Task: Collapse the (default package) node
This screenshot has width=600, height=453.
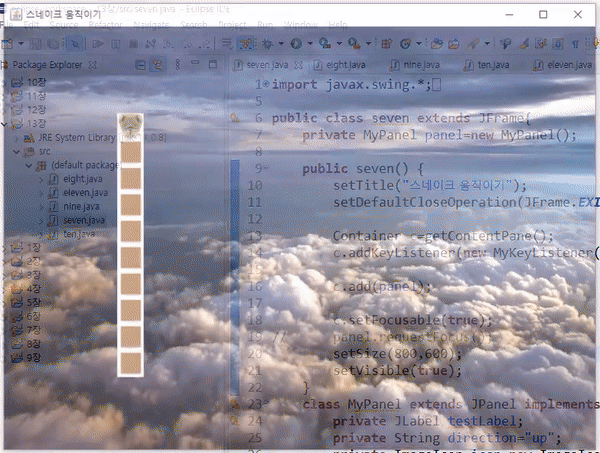Action: coord(29,166)
